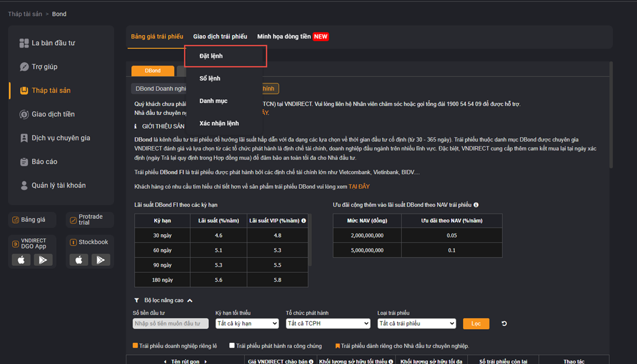Image resolution: width=637 pixels, height=364 pixels.
Task: Select the DBond sub-tab
Action: click(x=153, y=70)
